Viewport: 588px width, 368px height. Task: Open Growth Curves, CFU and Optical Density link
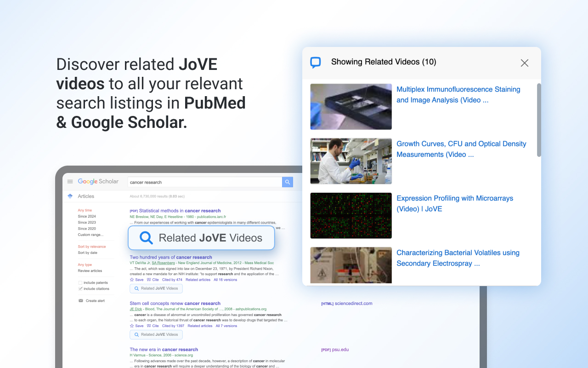click(x=461, y=149)
